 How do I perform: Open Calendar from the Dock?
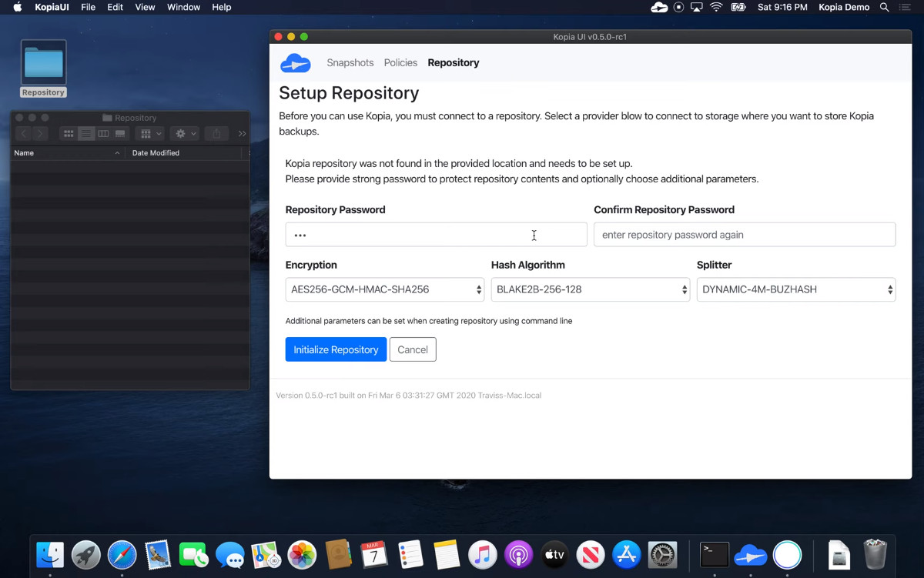[x=375, y=554]
